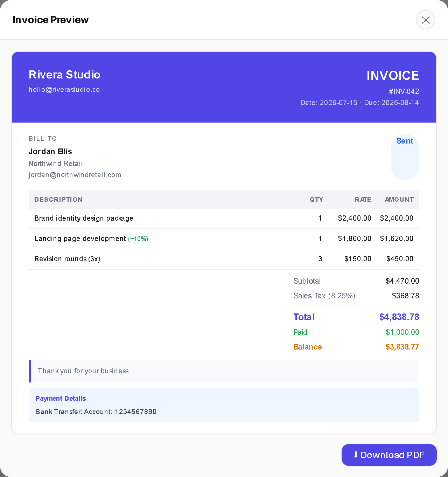The image size is (448, 477).
Task: Click the $1,620.00 amount cell
Action: click(x=397, y=238)
